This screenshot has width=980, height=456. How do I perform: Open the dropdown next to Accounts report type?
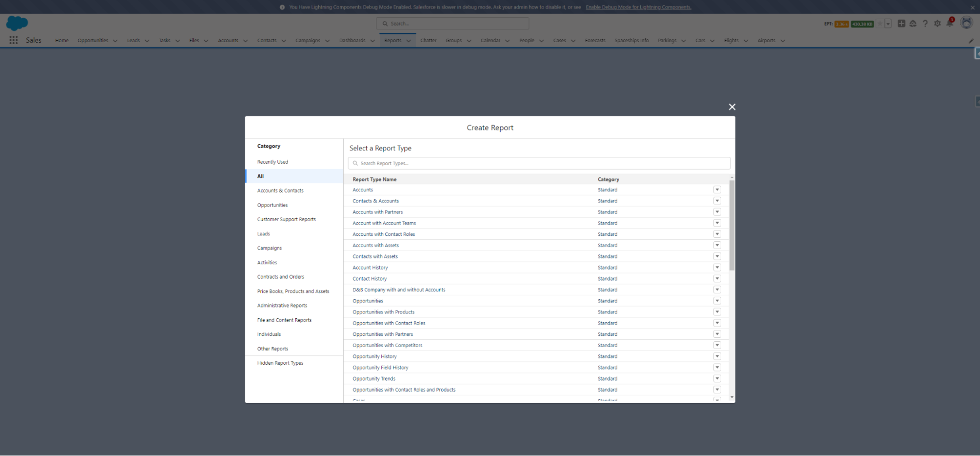coord(717,189)
